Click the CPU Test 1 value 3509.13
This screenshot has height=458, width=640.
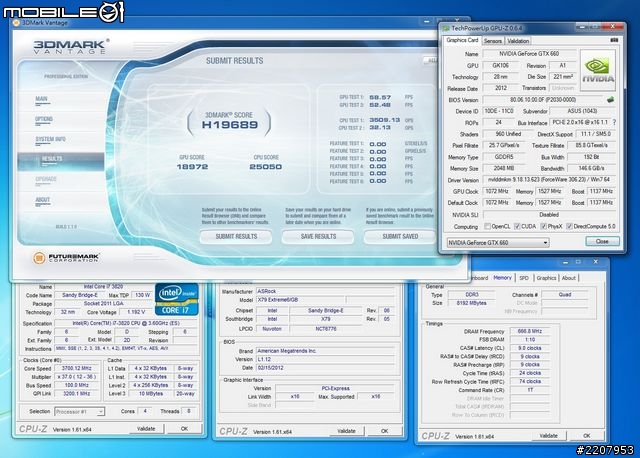[384, 120]
